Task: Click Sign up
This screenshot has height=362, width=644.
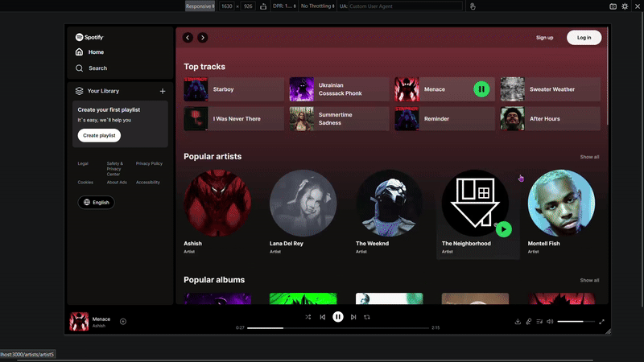Action: click(x=545, y=38)
